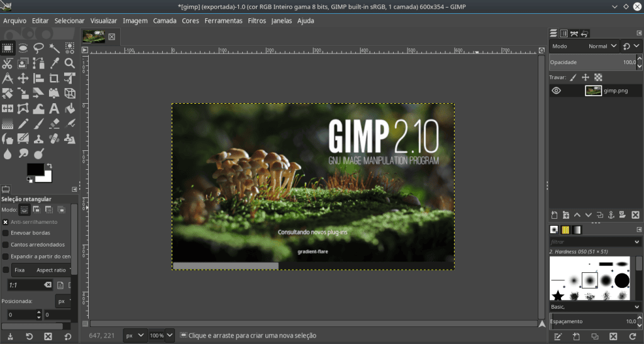644x344 pixels.
Task: Select the Pencil tool
Action: tap(23, 124)
